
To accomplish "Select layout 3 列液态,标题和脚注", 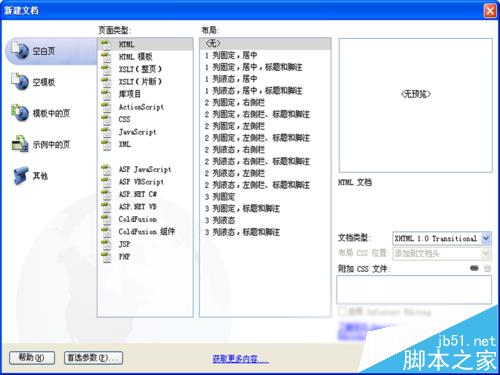I will pyautogui.click(x=265, y=232).
